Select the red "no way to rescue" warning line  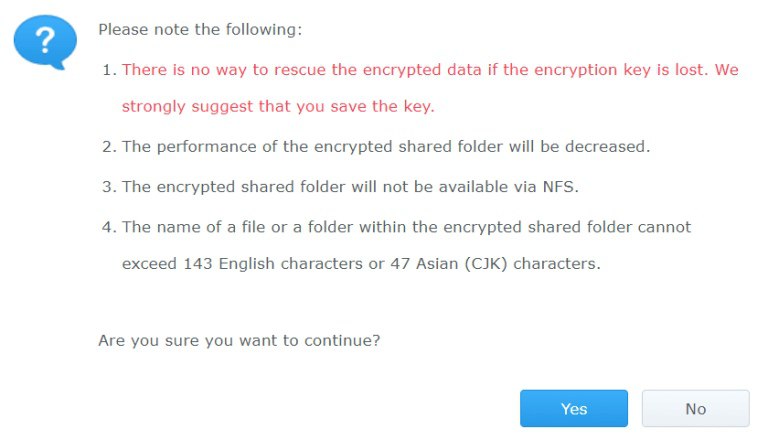tap(430, 71)
